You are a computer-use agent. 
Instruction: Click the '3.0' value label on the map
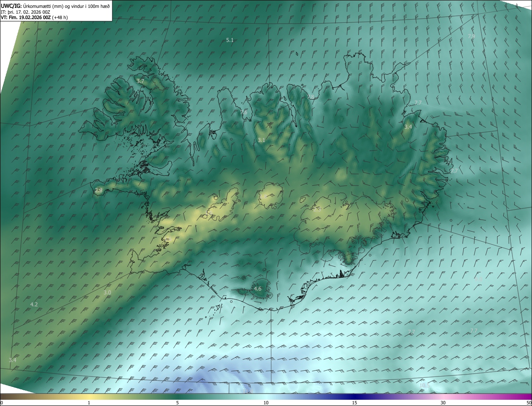pos(107,293)
